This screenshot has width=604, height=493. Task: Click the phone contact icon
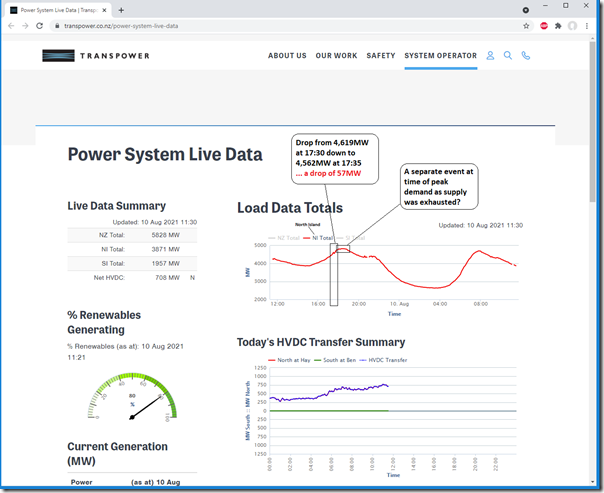pos(526,56)
